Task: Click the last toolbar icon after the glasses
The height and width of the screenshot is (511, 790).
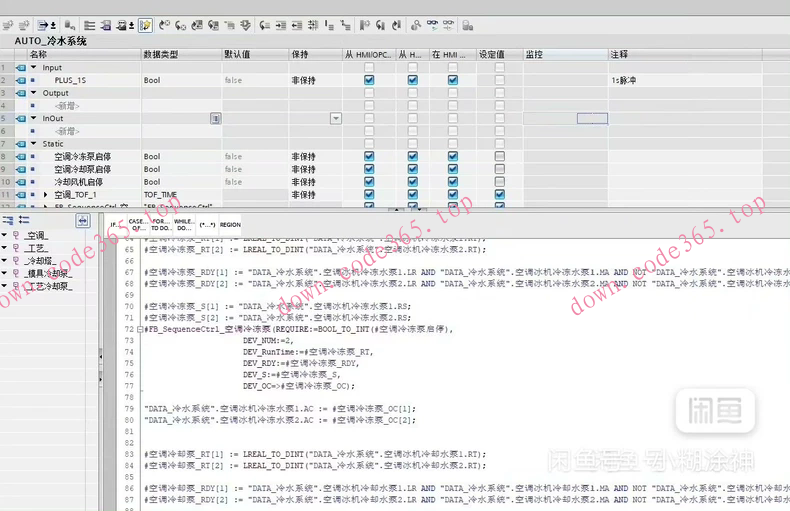Action: (x=468, y=25)
